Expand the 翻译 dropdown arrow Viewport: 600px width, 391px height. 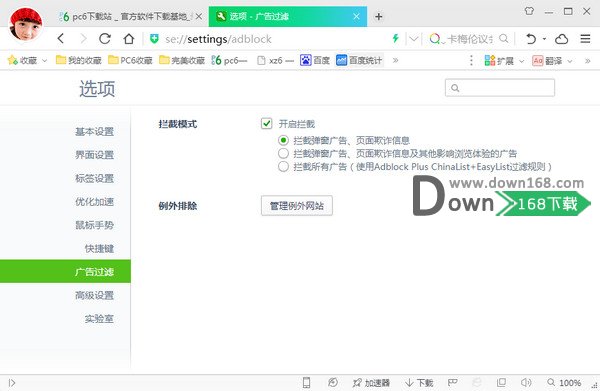[x=569, y=61]
